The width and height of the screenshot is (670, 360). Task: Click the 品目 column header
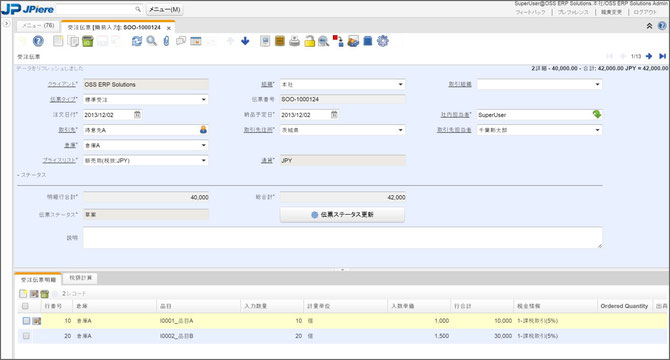click(x=199, y=306)
